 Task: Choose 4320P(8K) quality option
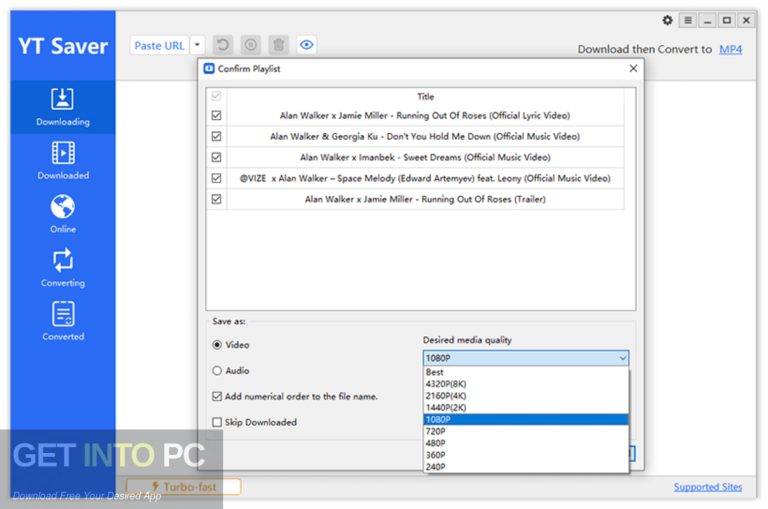coord(526,384)
